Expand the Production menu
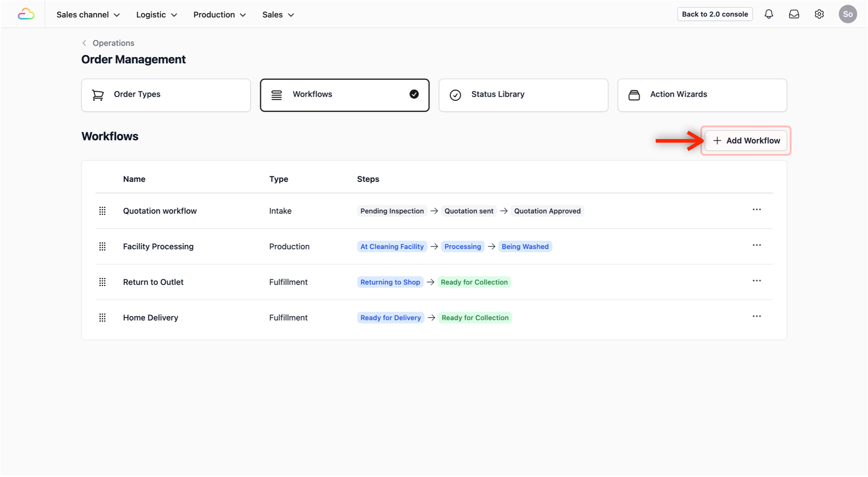The image size is (868, 477). pos(219,15)
